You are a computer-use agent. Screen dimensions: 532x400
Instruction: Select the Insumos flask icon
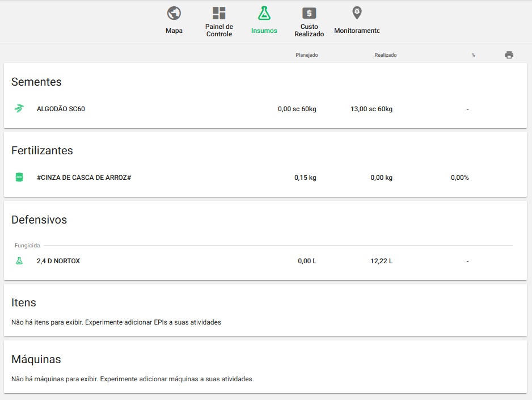264,13
